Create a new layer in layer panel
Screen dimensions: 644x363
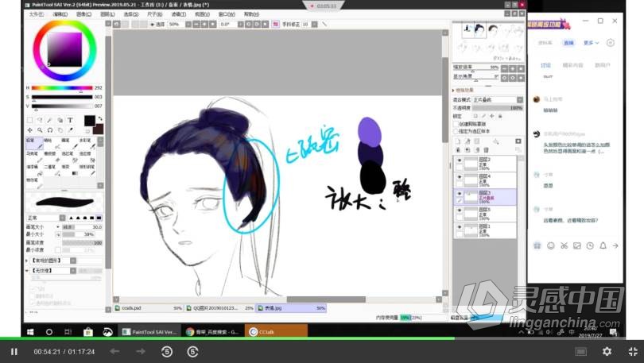pos(459,141)
